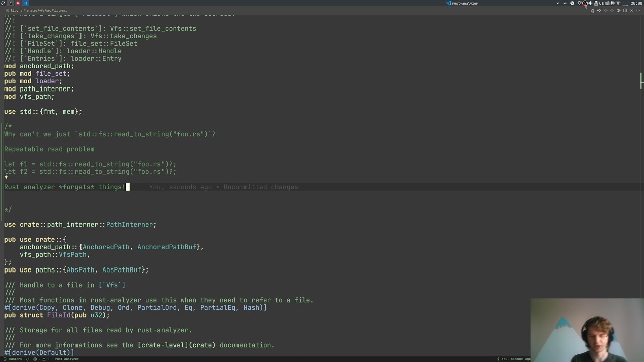
Task: Open changes compare icon in editor toolbar
Action: (592, 11)
